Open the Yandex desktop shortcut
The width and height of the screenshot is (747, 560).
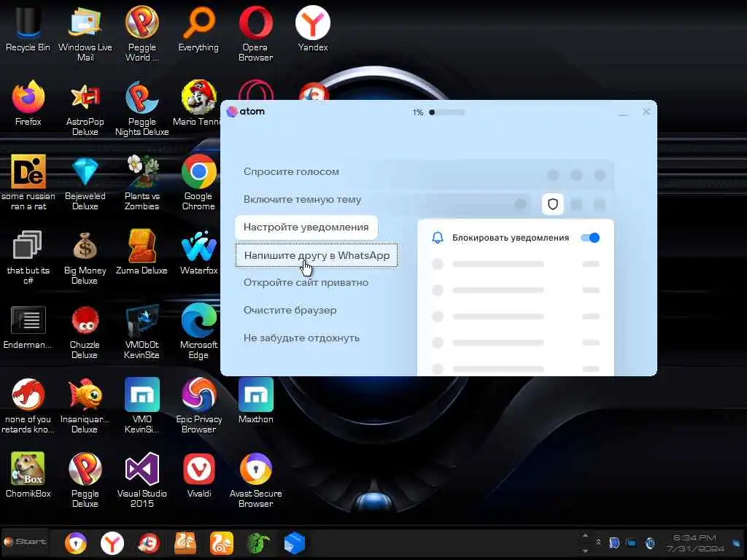tap(313, 28)
